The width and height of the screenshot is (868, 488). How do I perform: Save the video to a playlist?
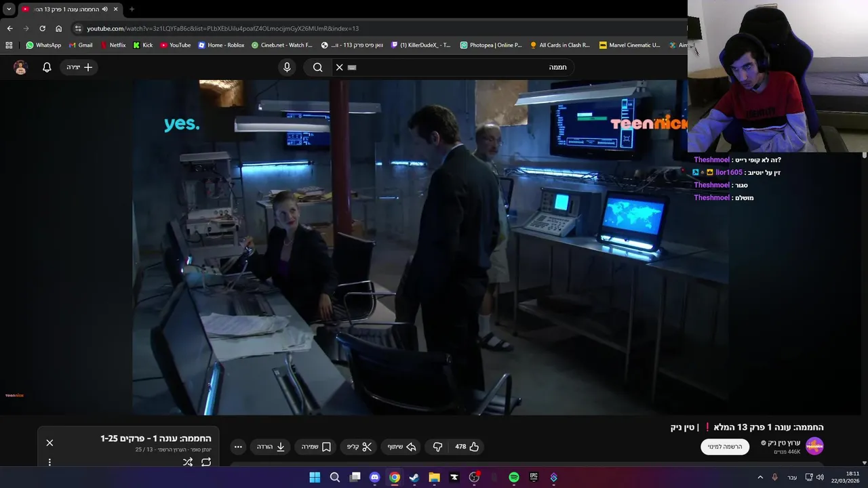[316, 447]
